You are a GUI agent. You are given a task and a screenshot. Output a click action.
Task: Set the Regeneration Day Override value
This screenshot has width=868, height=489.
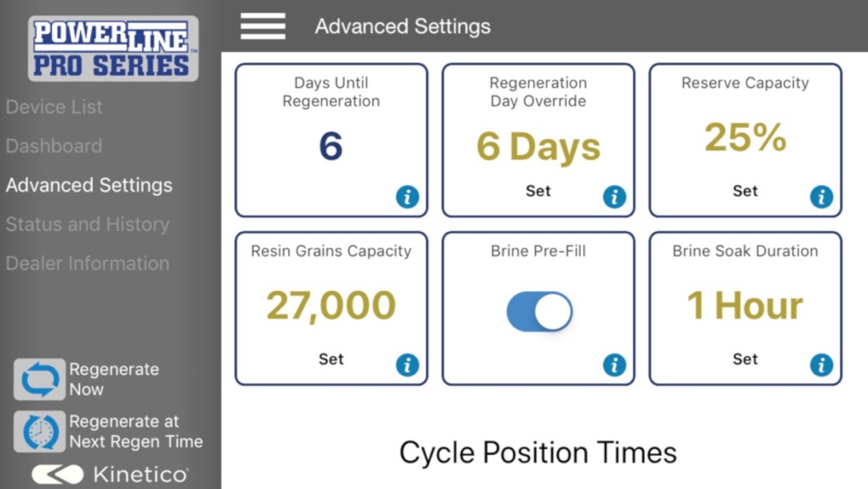pyautogui.click(x=538, y=191)
